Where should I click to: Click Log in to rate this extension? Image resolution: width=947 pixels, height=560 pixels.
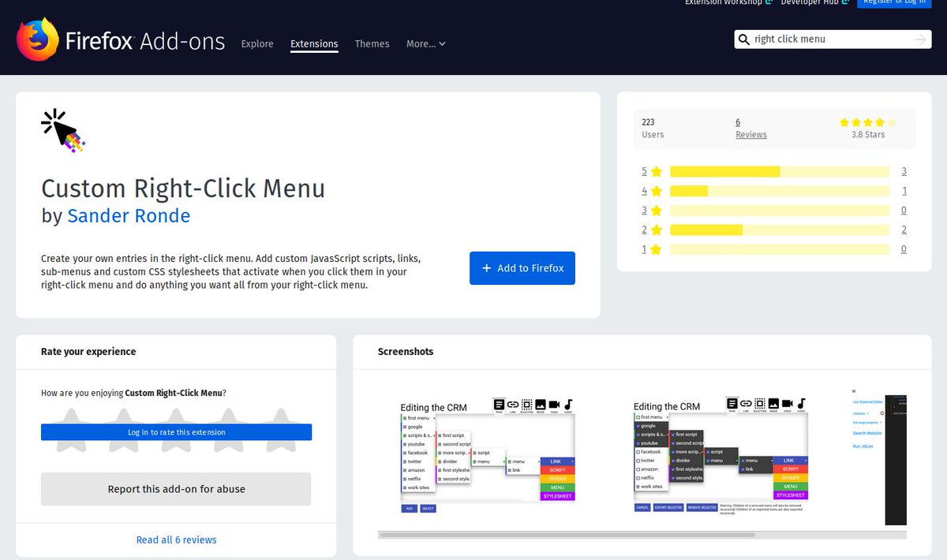(177, 432)
